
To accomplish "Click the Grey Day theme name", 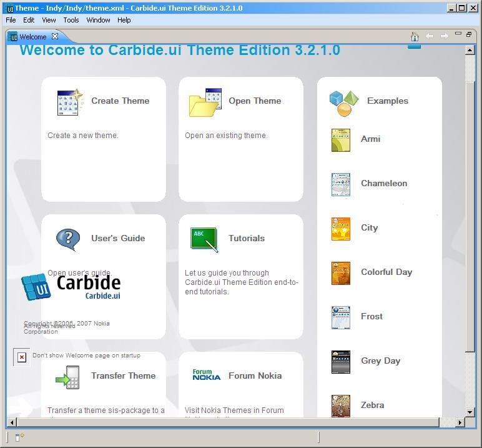I will tap(381, 361).
